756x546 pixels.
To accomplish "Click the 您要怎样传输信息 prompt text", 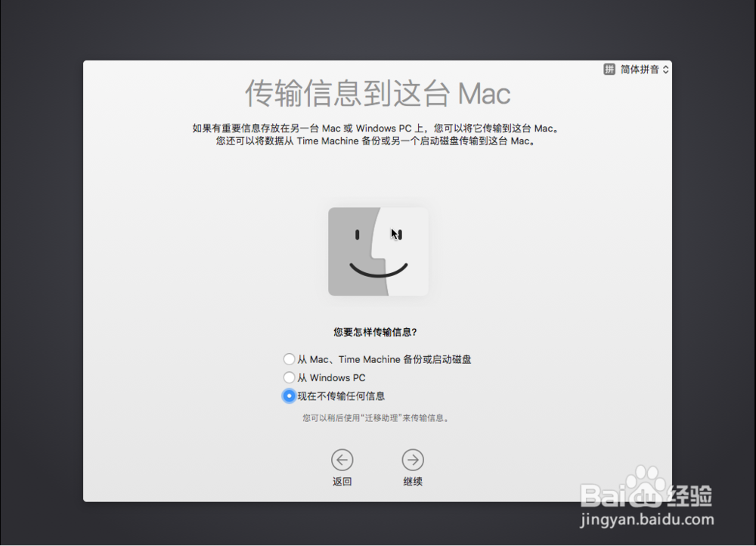I will [377, 331].
